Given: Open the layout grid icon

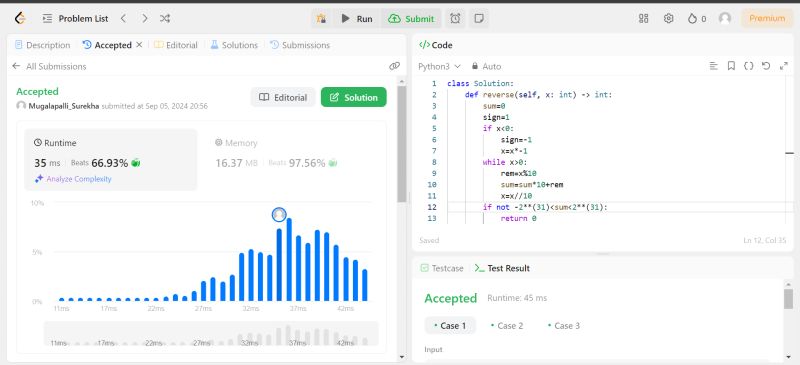Looking at the screenshot, I should pyautogui.click(x=643, y=18).
